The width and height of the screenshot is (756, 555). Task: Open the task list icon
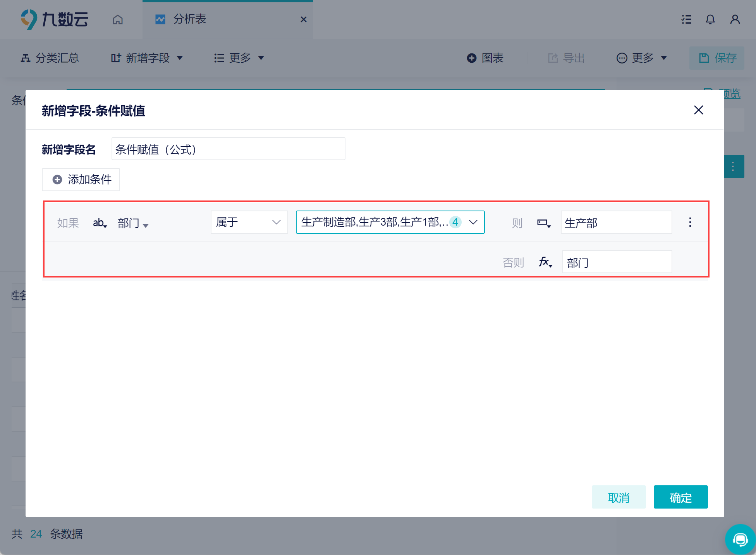click(x=686, y=19)
